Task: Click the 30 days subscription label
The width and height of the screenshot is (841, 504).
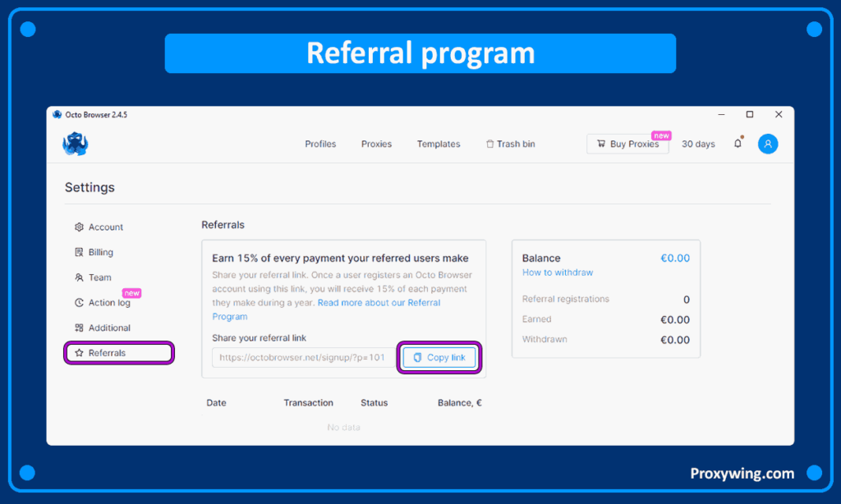Action: [698, 144]
